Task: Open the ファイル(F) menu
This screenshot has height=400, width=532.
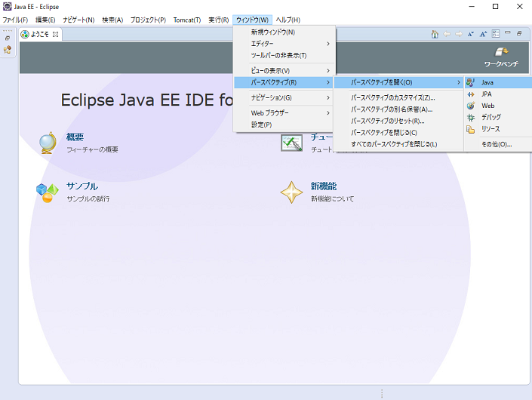Action: (15, 20)
